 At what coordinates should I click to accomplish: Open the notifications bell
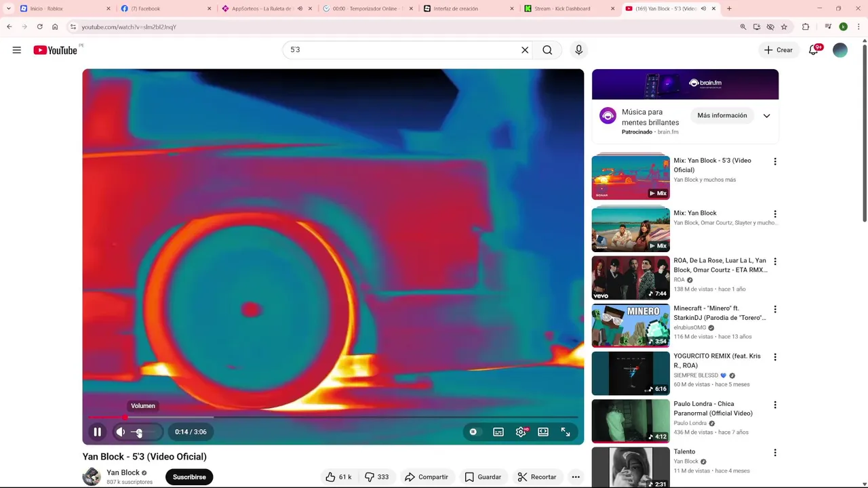[814, 50]
